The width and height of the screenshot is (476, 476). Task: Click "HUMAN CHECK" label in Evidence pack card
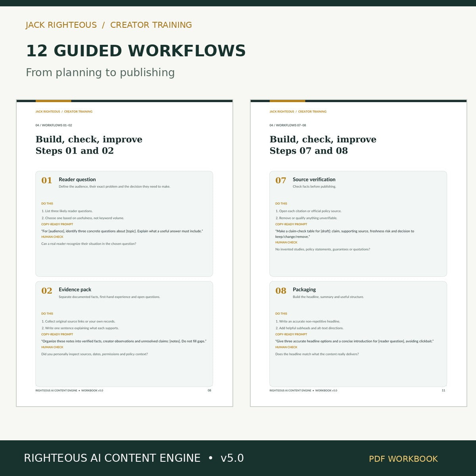[x=52, y=347]
